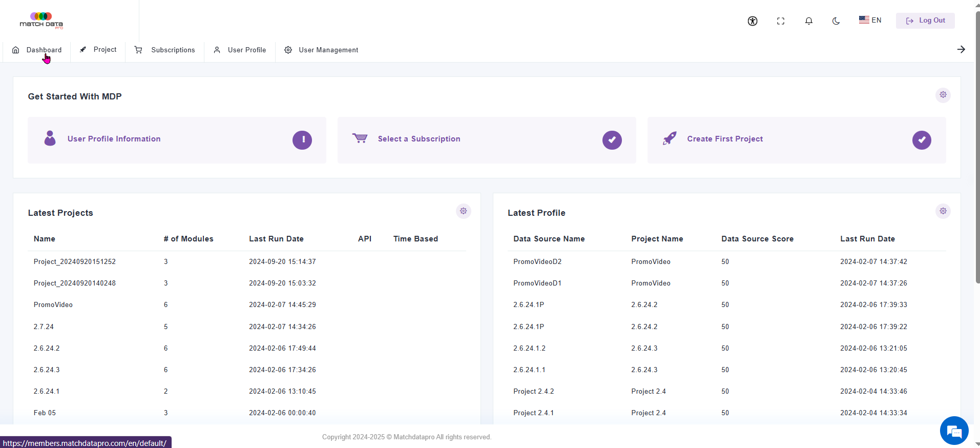
Task: Expand navigation with right arrow
Action: pyautogui.click(x=961, y=49)
